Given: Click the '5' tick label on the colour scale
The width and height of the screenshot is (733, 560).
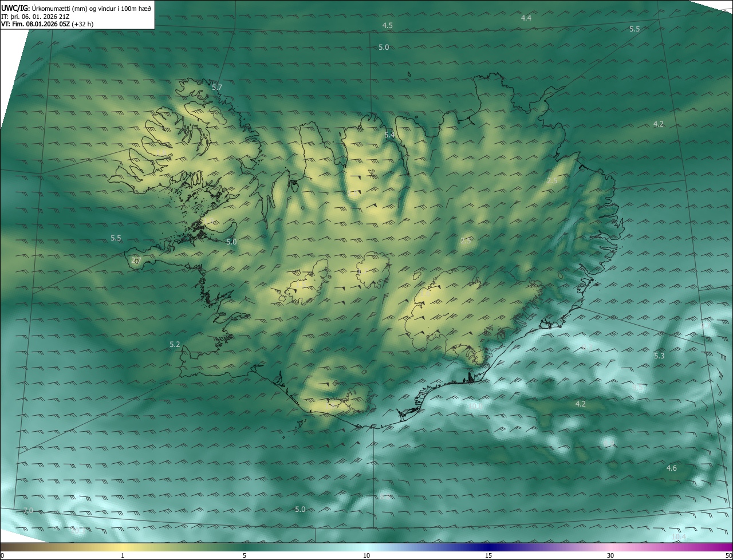Looking at the screenshot, I should tap(245, 555).
